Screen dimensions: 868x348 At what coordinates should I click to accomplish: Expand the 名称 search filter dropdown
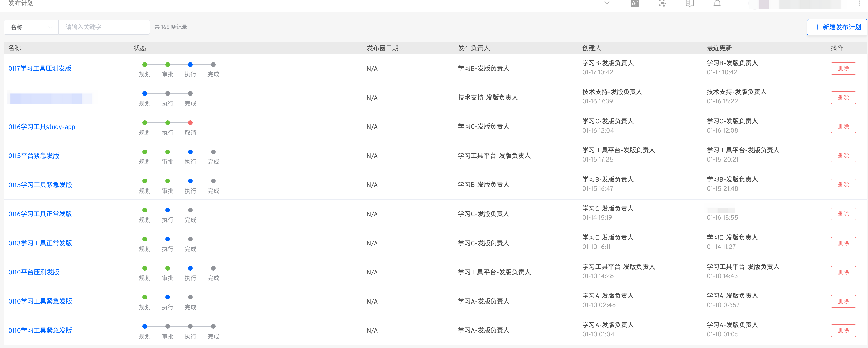[31, 27]
